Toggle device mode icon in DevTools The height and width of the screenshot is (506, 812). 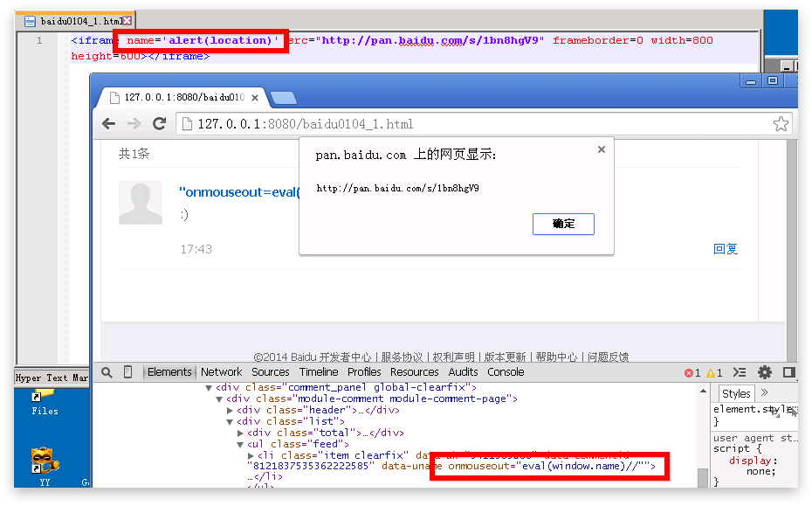(127, 372)
